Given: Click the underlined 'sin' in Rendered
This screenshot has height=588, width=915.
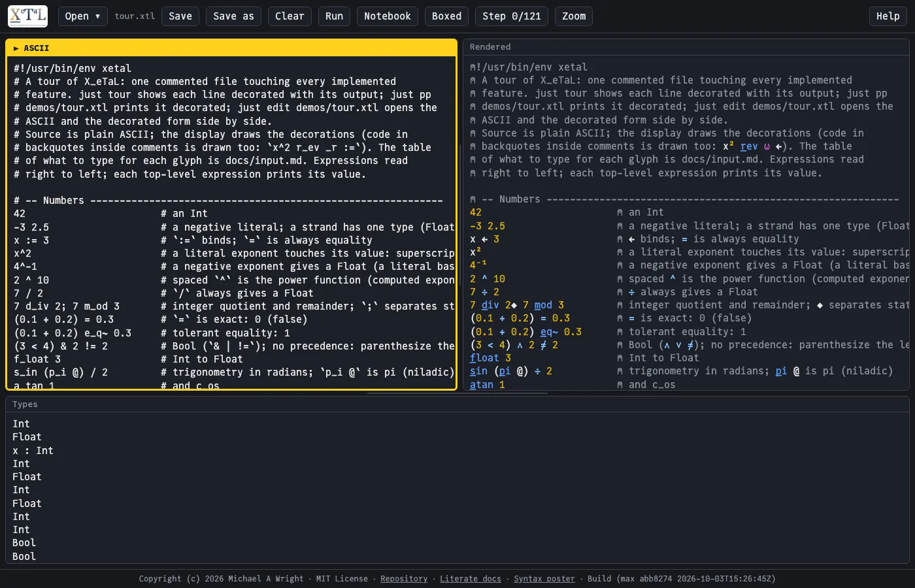Looking at the screenshot, I should [478, 371].
